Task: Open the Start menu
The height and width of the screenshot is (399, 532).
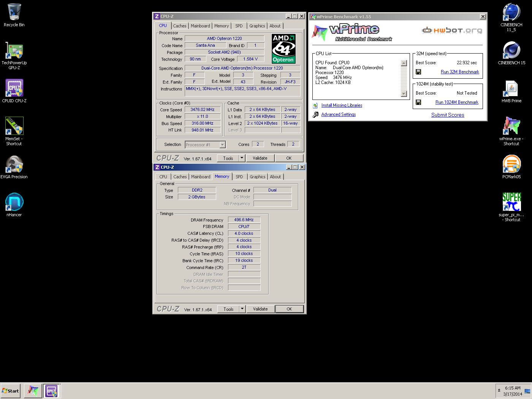Action: [10, 391]
